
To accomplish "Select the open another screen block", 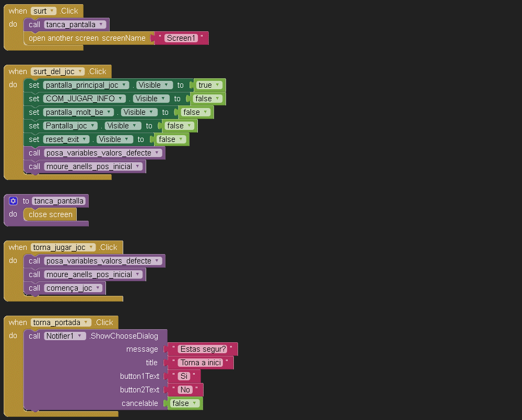I will click(86, 38).
